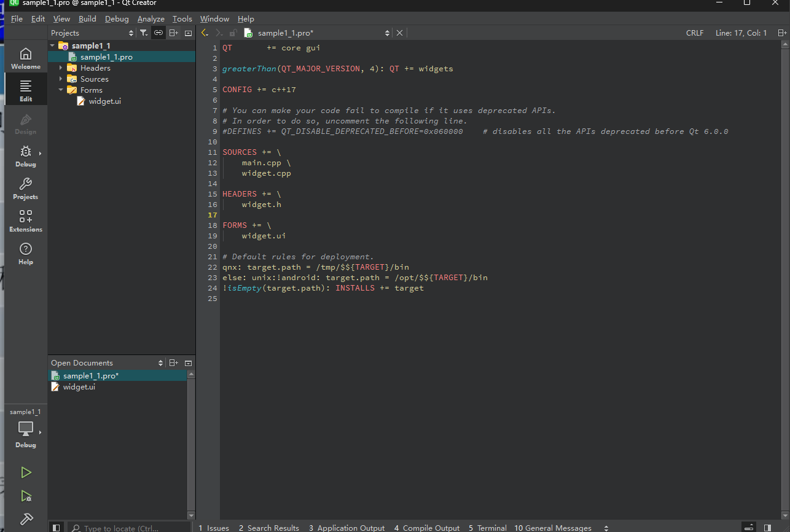
Task: Click the Build project hammer icon
Action: [x=26, y=519]
